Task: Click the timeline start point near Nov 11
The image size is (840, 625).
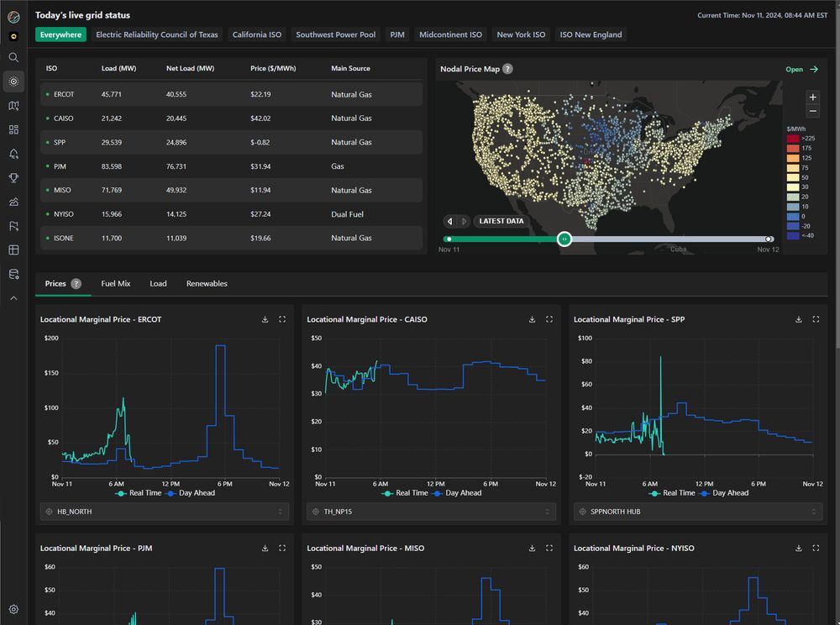Action: [449, 239]
